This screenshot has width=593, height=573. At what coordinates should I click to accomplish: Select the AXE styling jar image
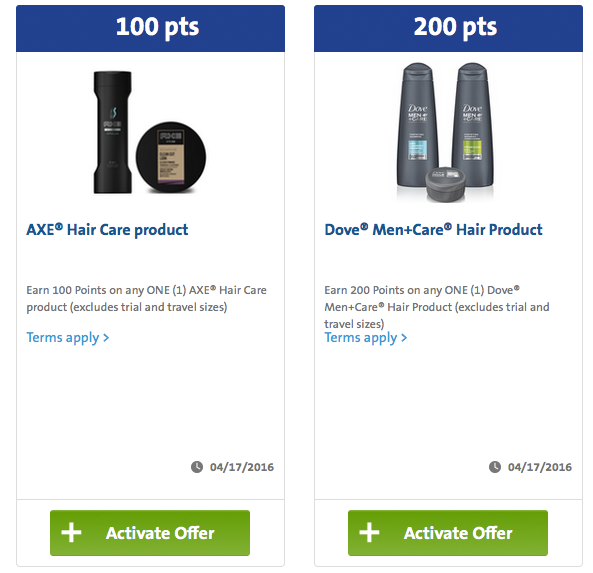pyautogui.click(x=171, y=157)
